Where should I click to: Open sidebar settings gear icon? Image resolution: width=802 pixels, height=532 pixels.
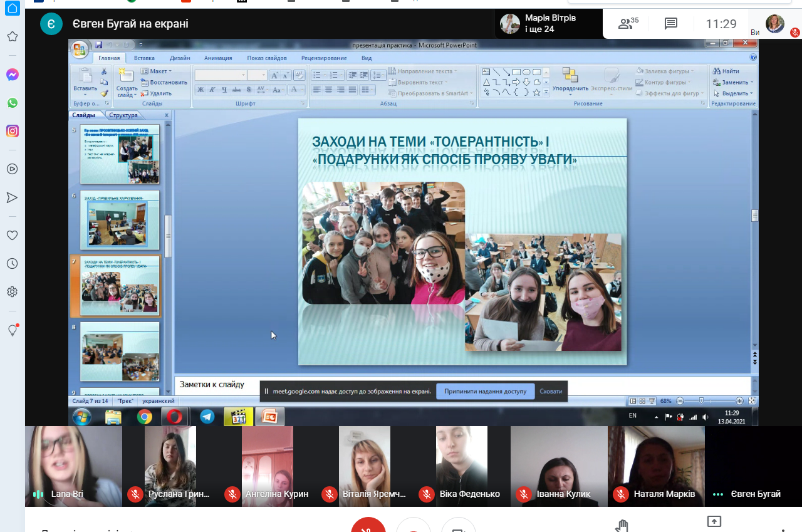click(12, 292)
